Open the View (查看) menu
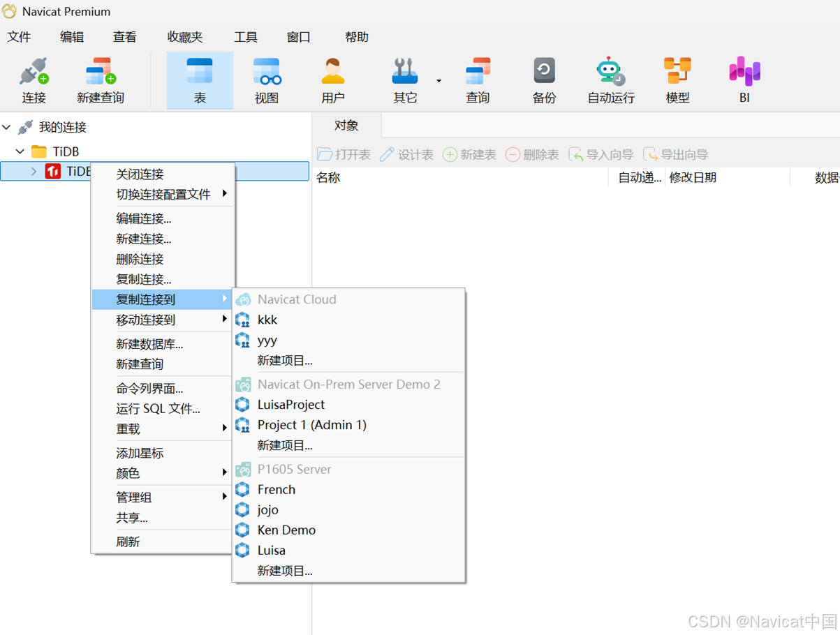The width and height of the screenshot is (840, 635). [x=125, y=37]
